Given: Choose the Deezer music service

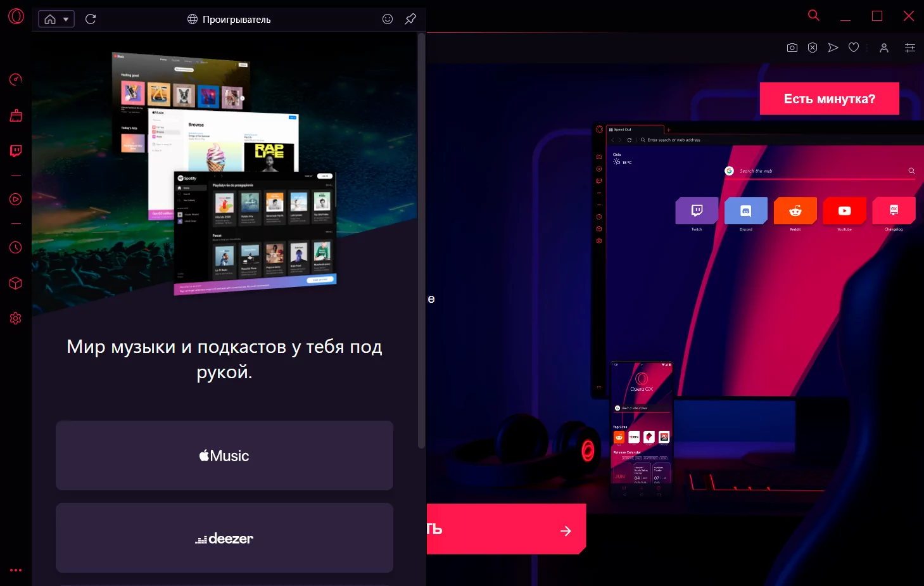Looking at the screenshot, I should (x=224, y=538).
